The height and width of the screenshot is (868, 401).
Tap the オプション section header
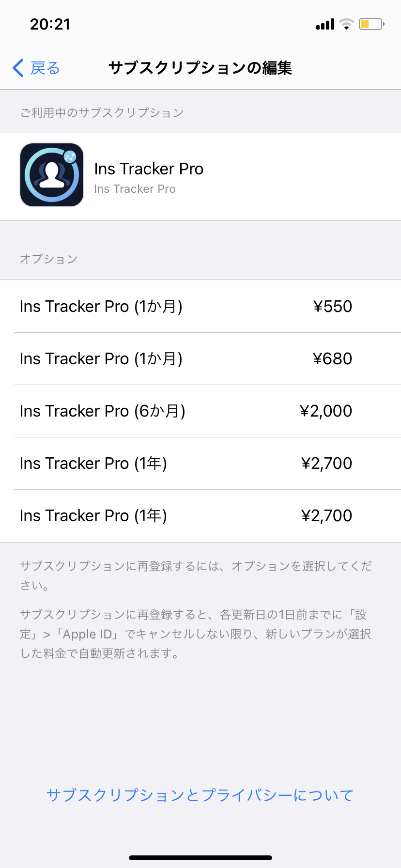tap(48, 259)
